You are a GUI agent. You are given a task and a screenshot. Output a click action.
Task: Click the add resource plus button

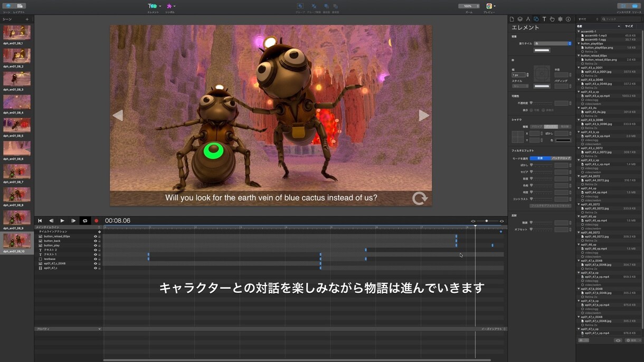(x=581, y=340)
